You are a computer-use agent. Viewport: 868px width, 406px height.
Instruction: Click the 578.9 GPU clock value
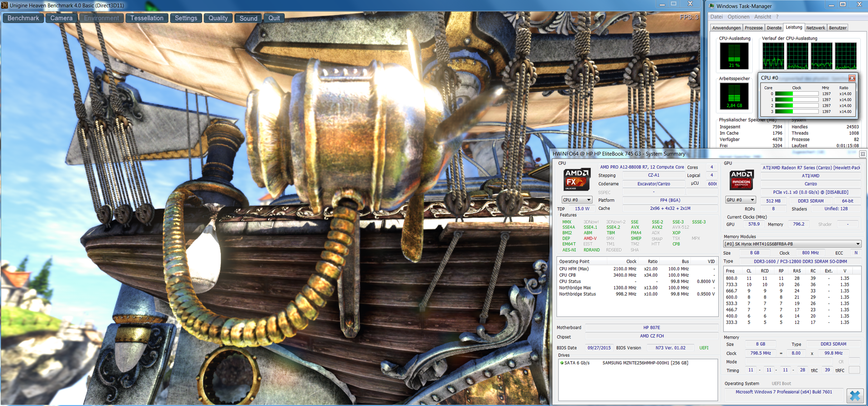click(754, 224)
